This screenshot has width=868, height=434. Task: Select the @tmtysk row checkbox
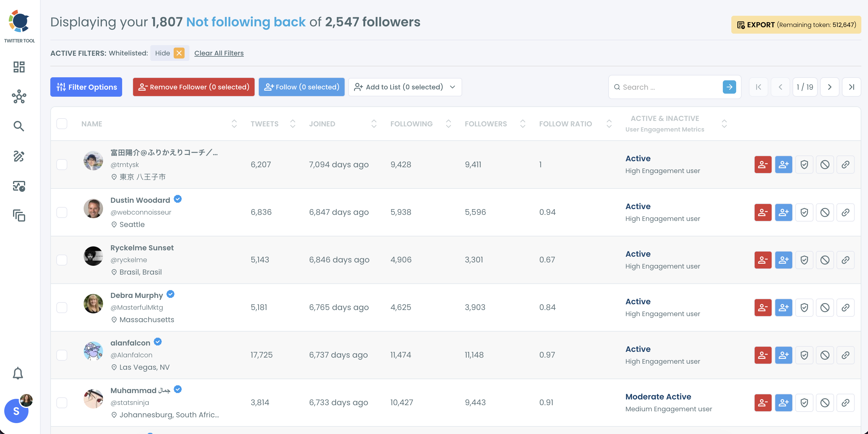[62, 165]
